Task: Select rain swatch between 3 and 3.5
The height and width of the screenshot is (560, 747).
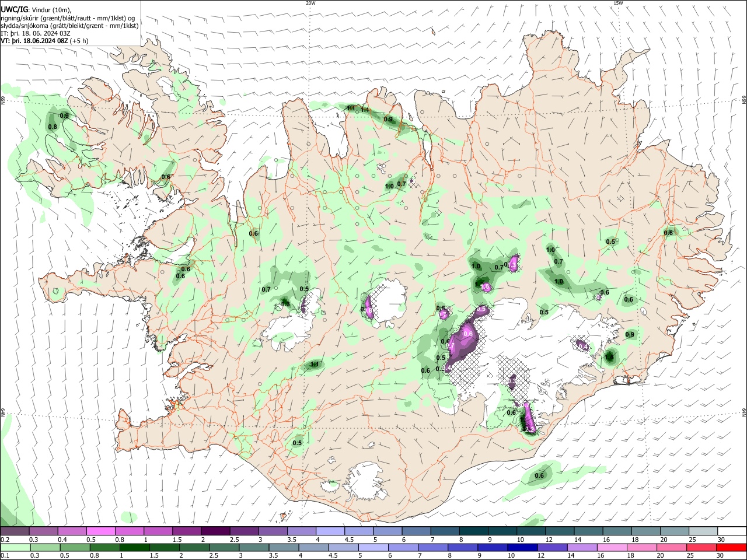Action: click(253, 547)
